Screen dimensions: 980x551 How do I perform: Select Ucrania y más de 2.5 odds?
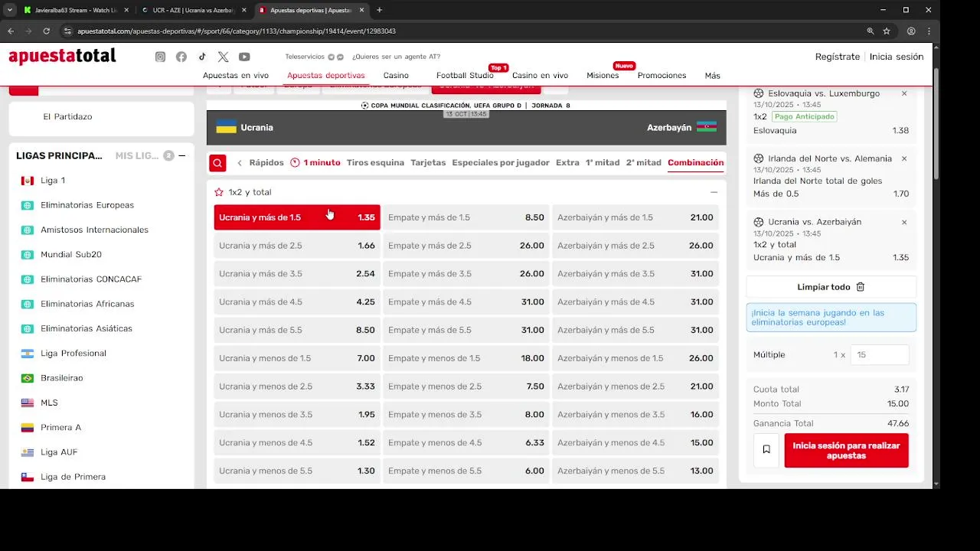pyautogui.click(x=297, y=246)
